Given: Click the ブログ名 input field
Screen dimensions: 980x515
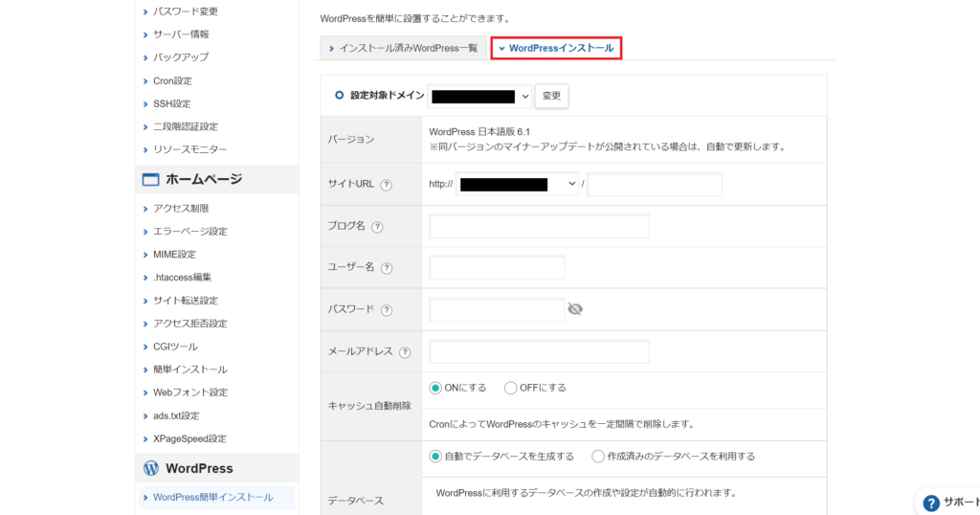Looking at the screenshot, I should point(539,226).
